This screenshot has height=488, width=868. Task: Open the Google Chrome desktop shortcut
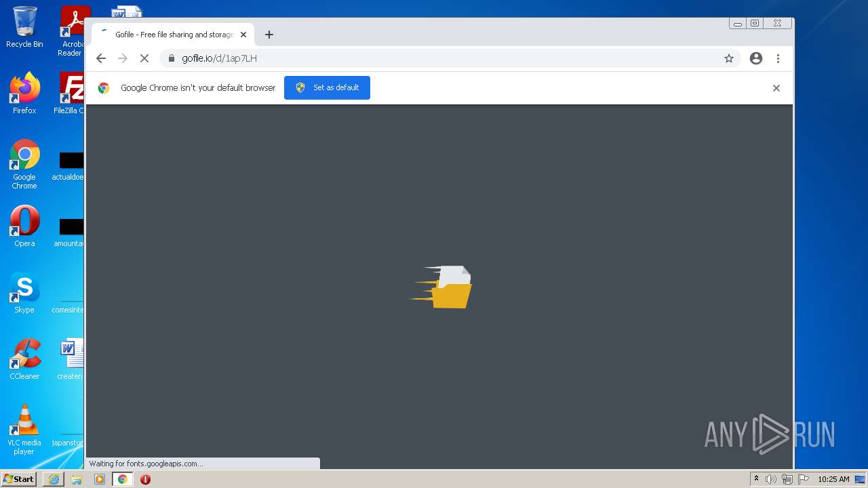[x=24, y=164]
